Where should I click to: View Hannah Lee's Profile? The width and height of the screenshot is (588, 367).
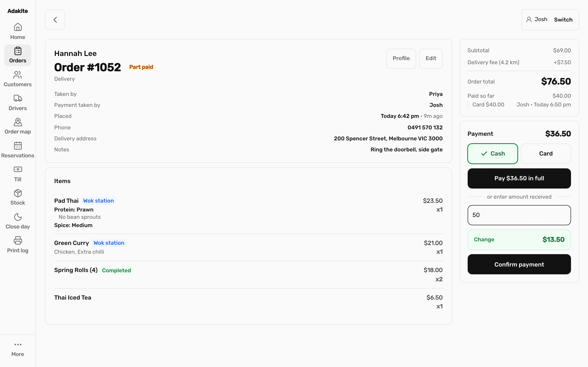tap(401, 58)
